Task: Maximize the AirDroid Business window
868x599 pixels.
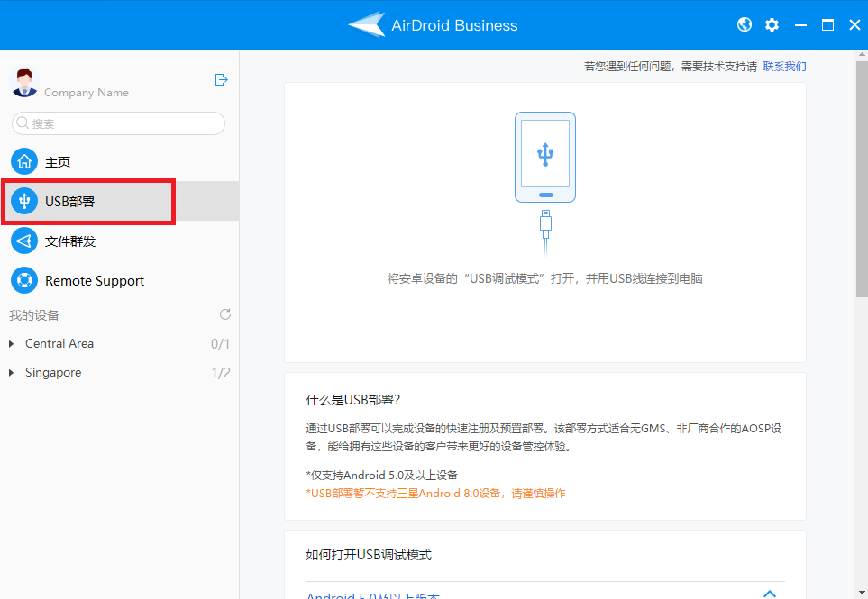Action: coord(827,25)
